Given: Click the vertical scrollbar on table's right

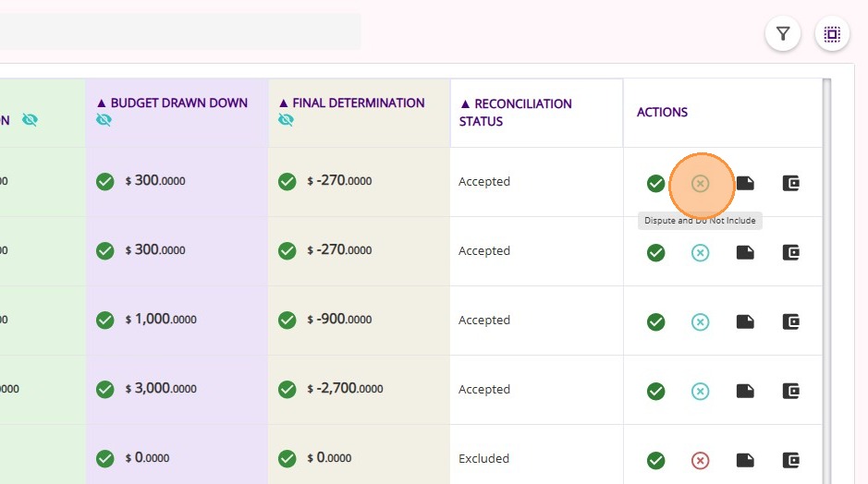Looking at the screenshot, I should click(826, 277).
